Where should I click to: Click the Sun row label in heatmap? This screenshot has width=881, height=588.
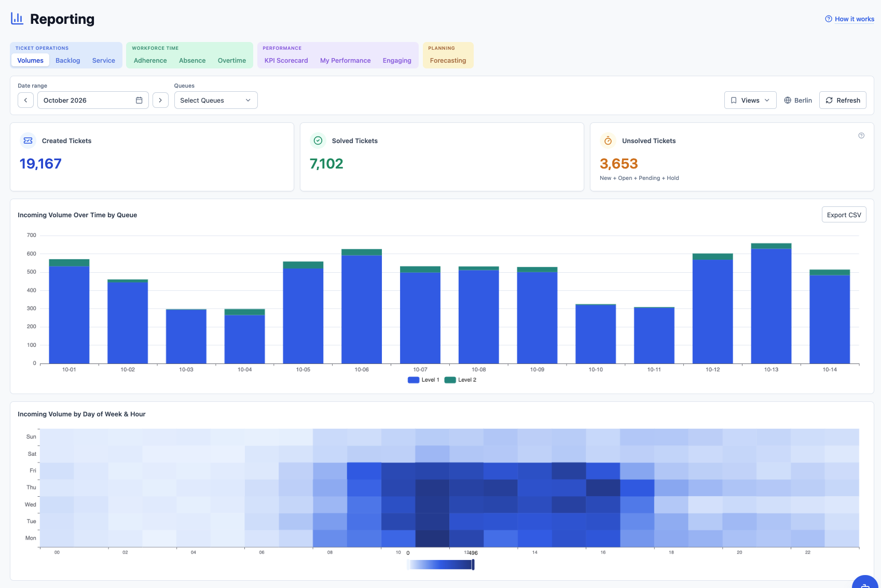[31, 437]
